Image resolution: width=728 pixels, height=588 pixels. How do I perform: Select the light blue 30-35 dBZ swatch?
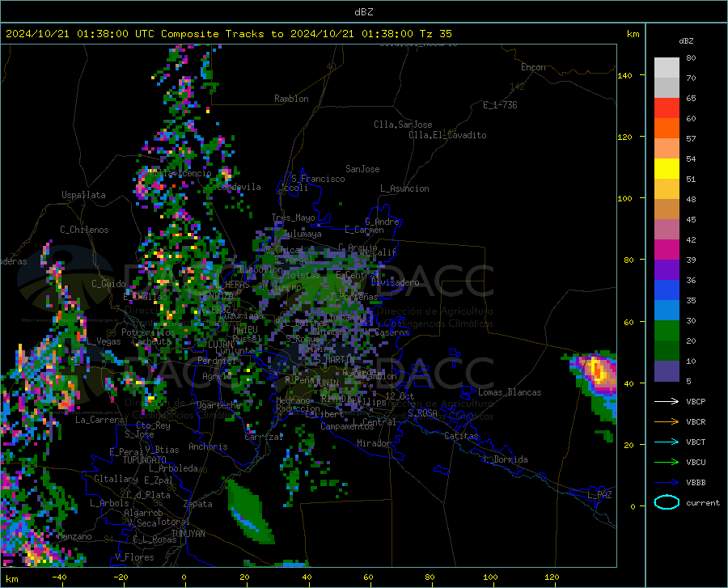tap(667, 311)
